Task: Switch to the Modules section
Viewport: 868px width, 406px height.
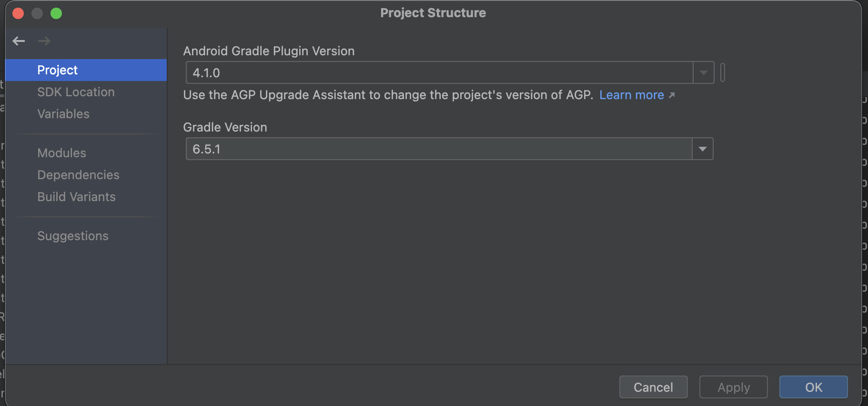Action: click(61, 153)
